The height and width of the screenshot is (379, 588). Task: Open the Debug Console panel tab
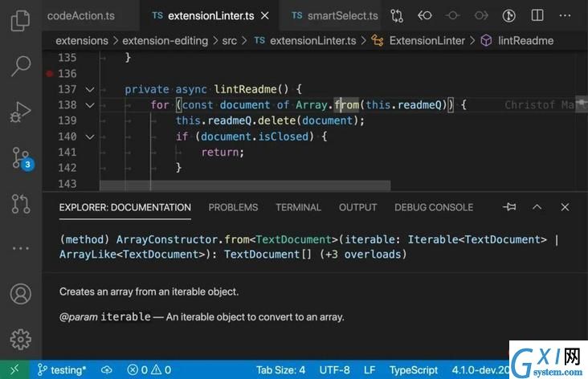point(434,207)
